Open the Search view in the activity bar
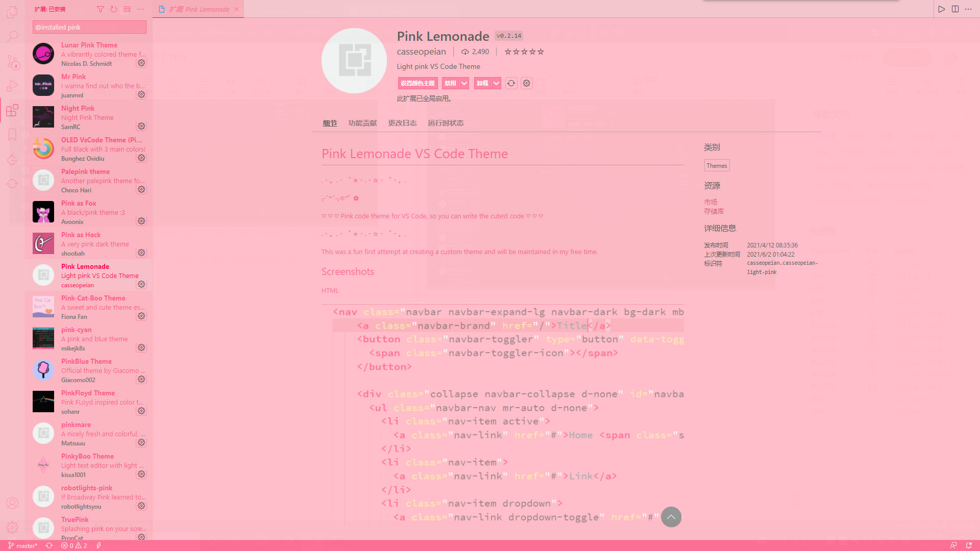Viewport: 980px width, 551px height. click(x=12, y=36)
